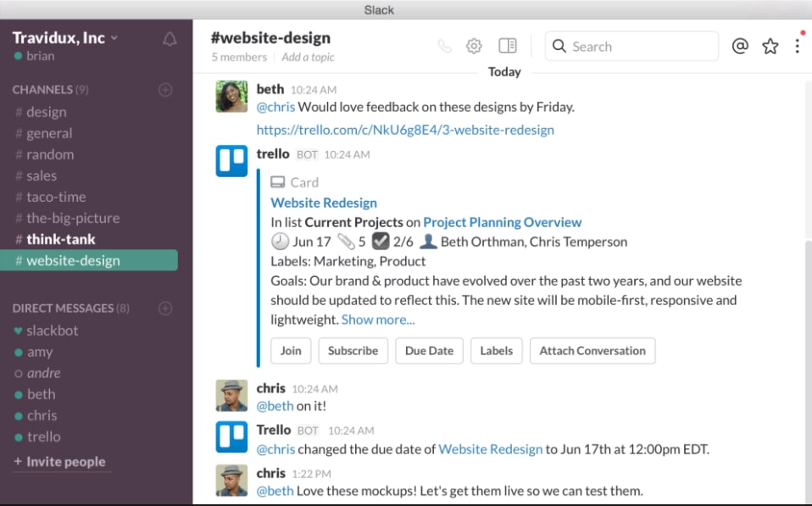
Task: Open the notifications bell icon
Action: coord(170,39)
